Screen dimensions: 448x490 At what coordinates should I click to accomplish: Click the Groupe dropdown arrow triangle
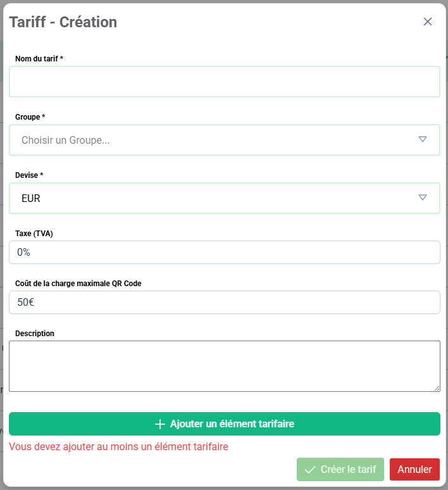[x=423, y=139]
